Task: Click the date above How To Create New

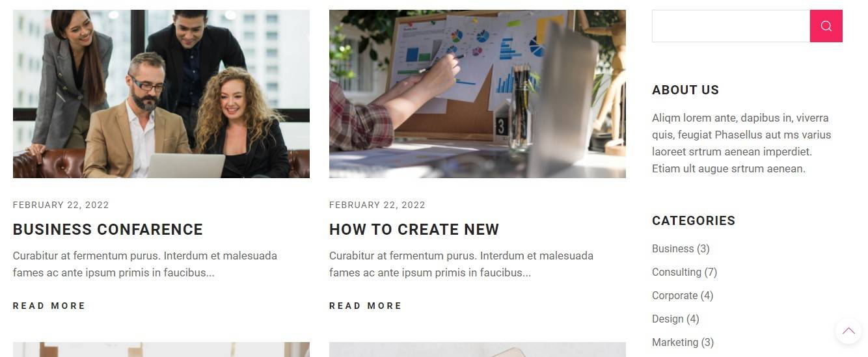Action: click(377, 205)
